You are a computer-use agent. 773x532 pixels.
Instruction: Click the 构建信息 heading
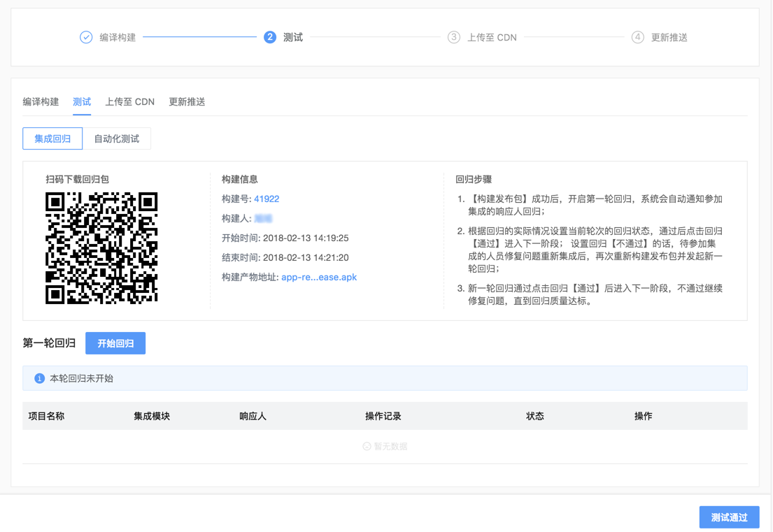(x=239, y=179)
